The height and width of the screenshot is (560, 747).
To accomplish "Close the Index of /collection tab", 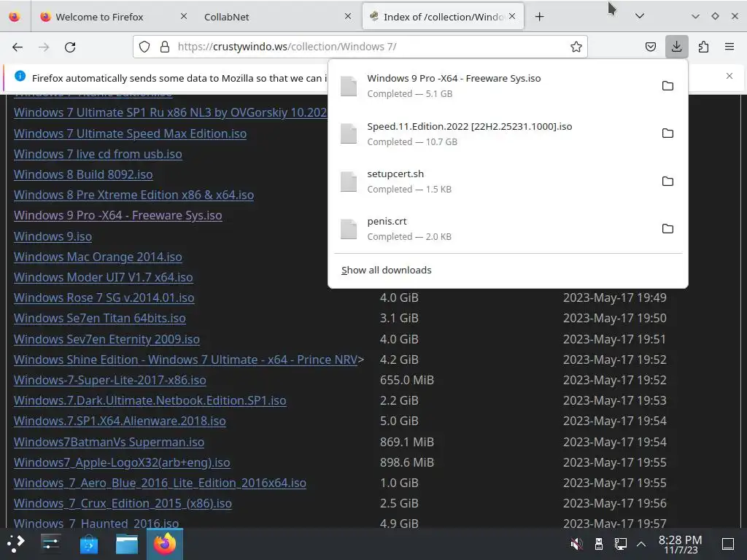I will [x=512, y=16].
